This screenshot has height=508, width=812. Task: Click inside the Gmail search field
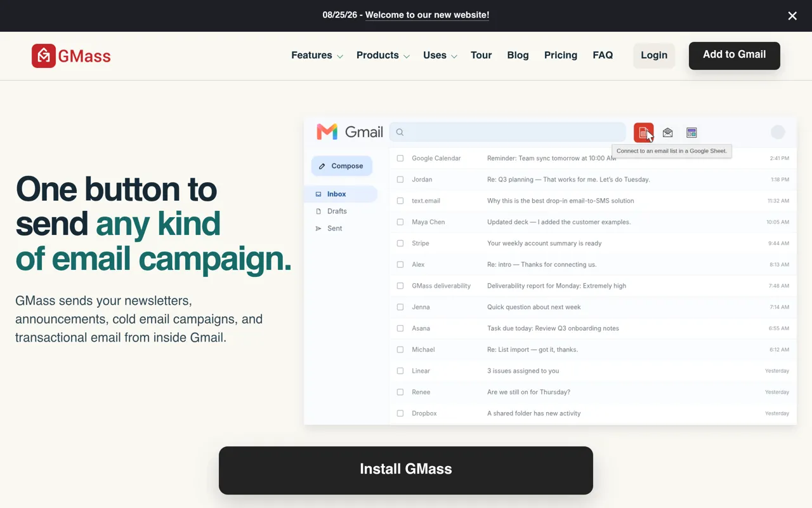point(507,132)
